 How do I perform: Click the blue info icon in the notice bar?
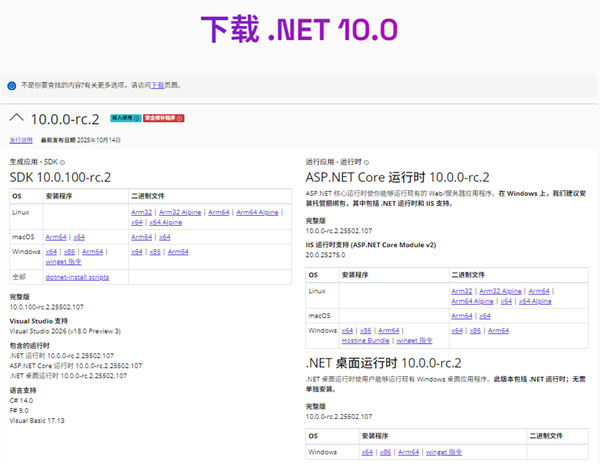click(x=12, y=86)
